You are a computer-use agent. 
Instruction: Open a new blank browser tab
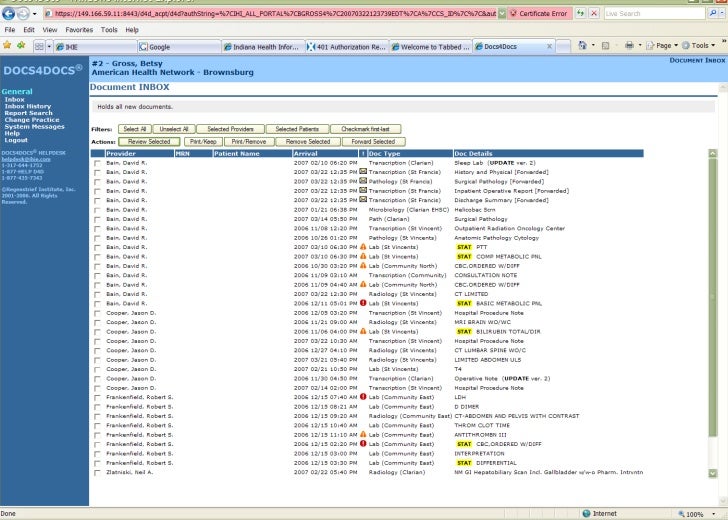(x=563, y=46)
